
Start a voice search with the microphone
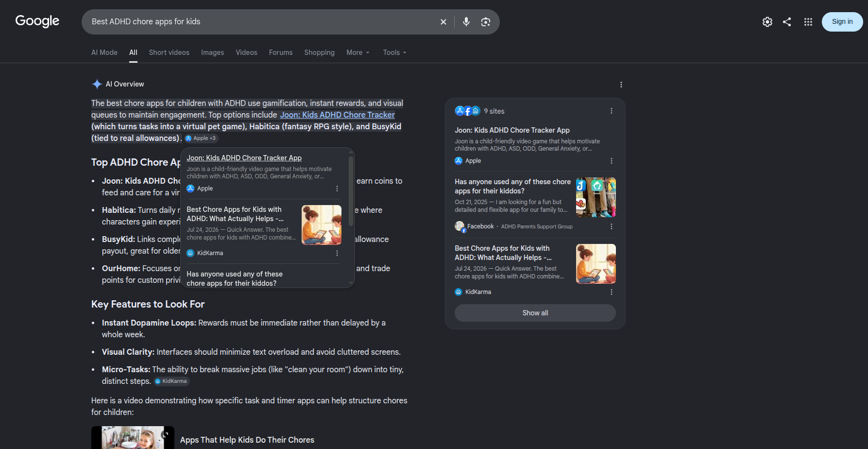[466, 22]
